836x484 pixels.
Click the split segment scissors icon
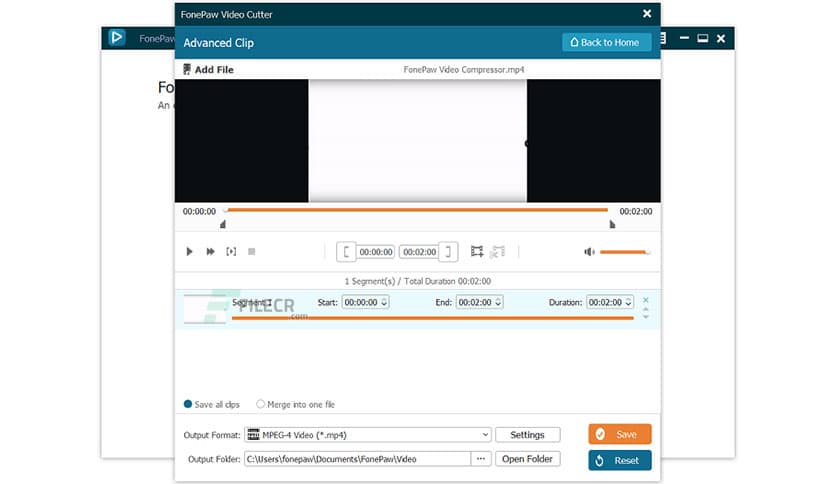(x=497, y=251)
